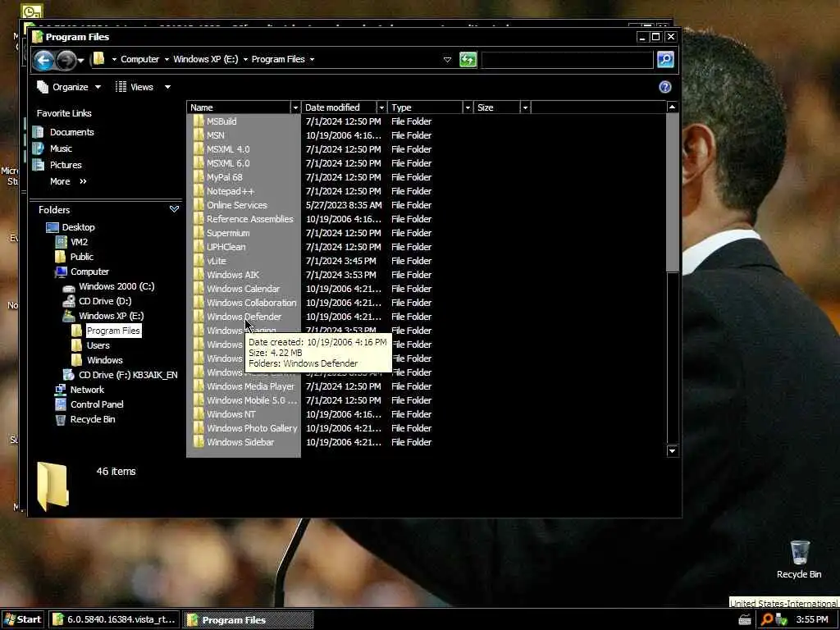Switch to 6.0.5840.16384.vista_rt taskbar window
840x630 pixels.
(x=114, y=620)
